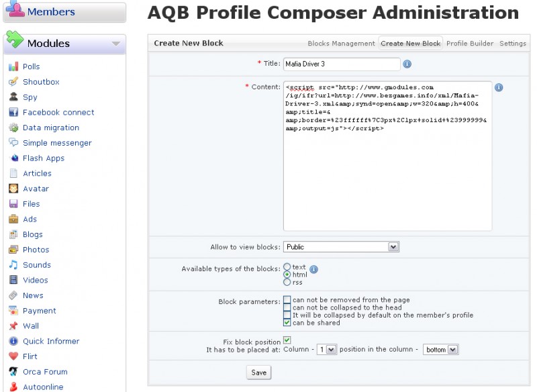Open the Column number dropdown
The height and width of the screenshot is (392, 537).
click(327, 350)
